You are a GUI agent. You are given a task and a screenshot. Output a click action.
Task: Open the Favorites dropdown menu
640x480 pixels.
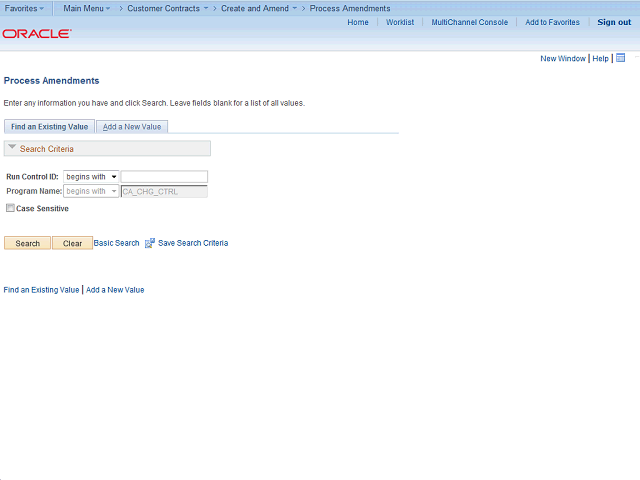pos(24,8)
